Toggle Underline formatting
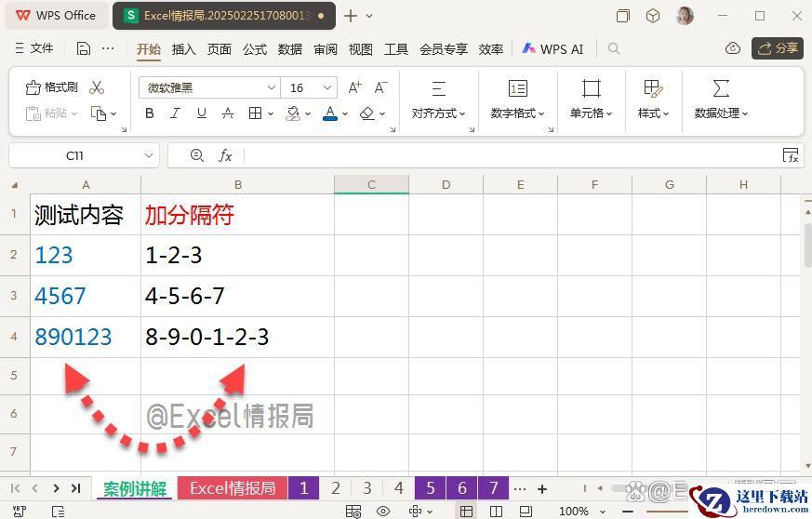The height and width of the screenshot is (519, 812). coord(202,113)
